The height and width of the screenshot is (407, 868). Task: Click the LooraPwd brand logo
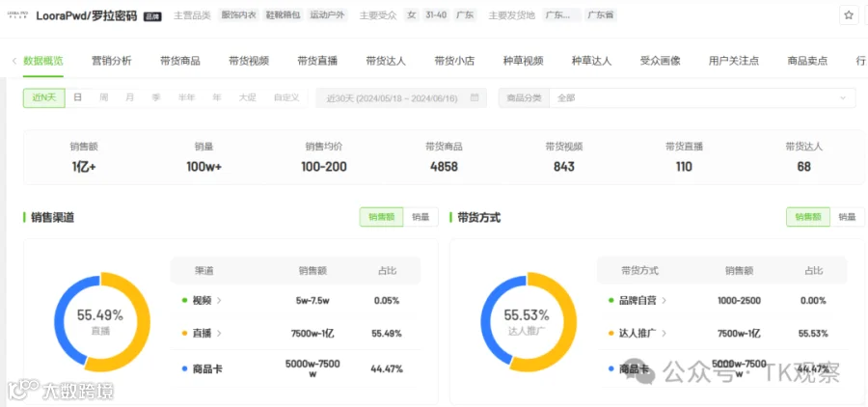click(x=17, y=15)
